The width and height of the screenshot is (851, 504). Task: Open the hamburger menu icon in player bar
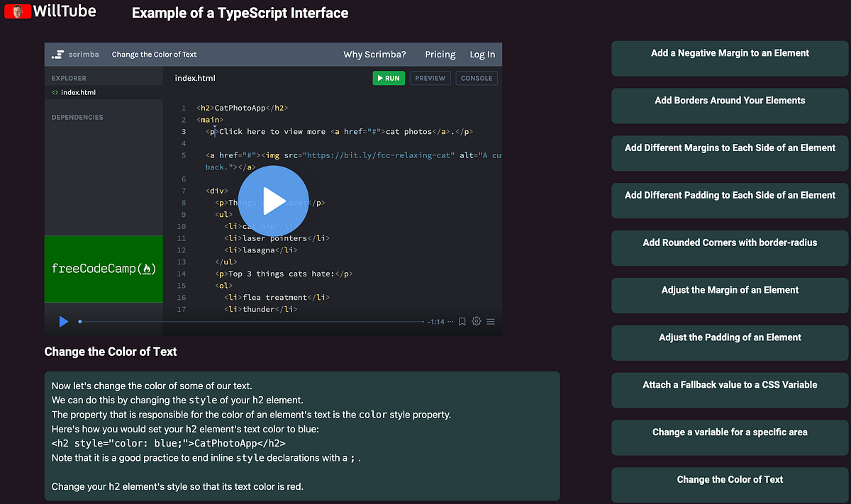pyautogui.click(x=491, y=322)
